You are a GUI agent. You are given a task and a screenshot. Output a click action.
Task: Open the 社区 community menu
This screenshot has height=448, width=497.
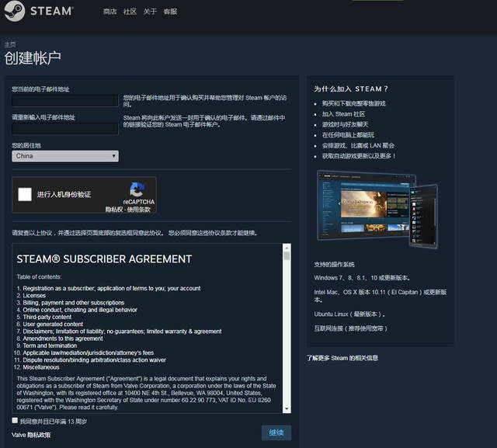[130, 12]
